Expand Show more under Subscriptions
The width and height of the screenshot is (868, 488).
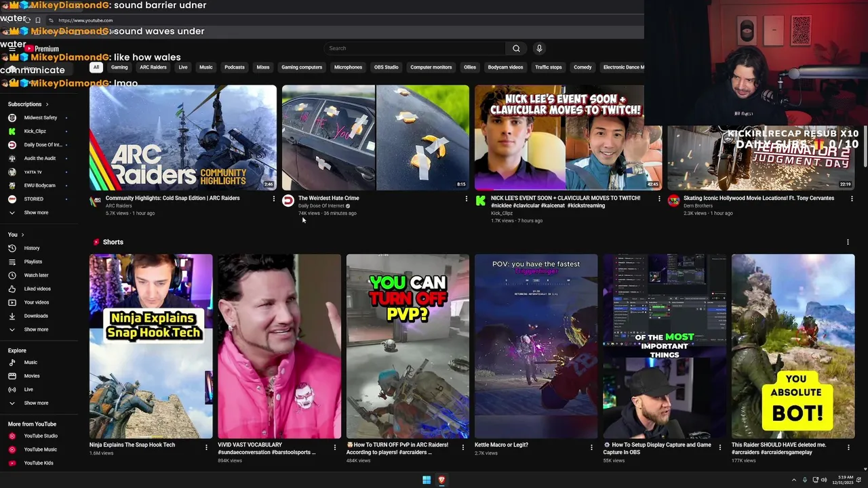pyautogui.click(x=36, y=213)
